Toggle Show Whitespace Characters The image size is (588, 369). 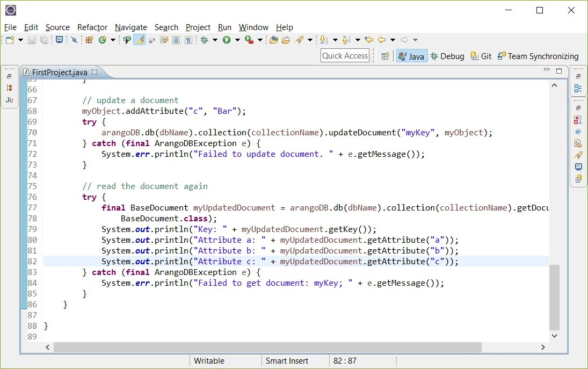(190, 40)
